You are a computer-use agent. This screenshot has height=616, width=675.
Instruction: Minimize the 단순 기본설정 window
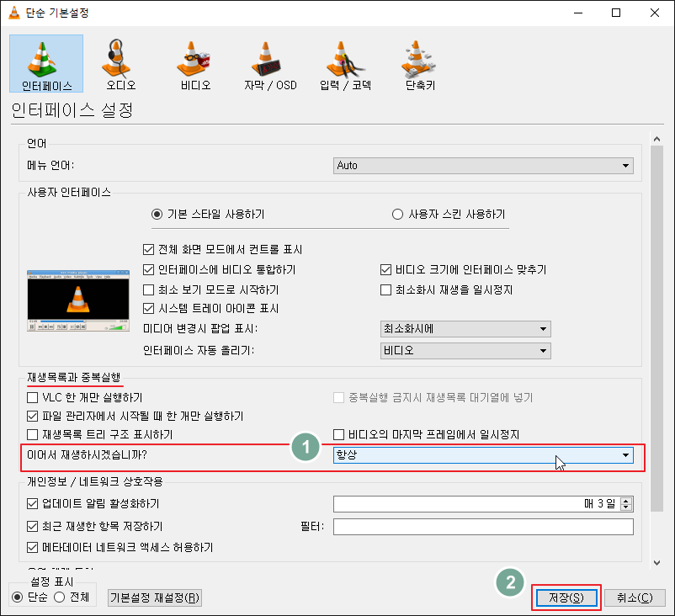578,13
